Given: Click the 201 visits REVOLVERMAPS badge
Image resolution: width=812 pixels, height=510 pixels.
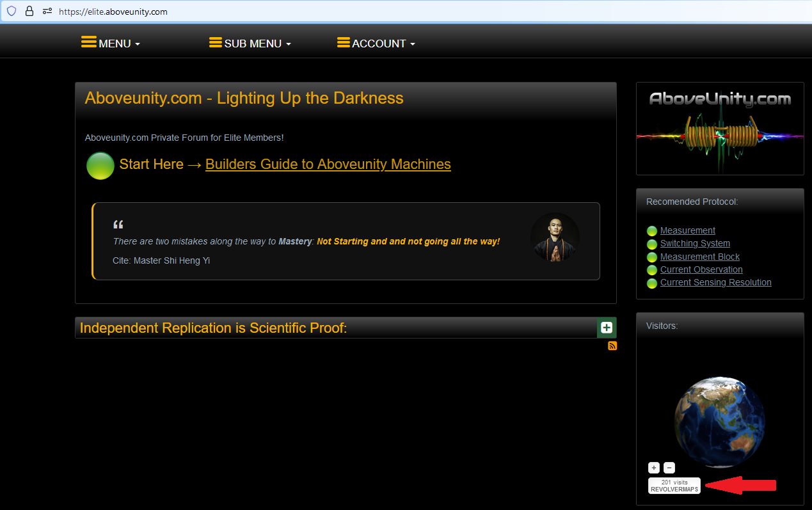Looking at the screenshot, I should [674, 486].
